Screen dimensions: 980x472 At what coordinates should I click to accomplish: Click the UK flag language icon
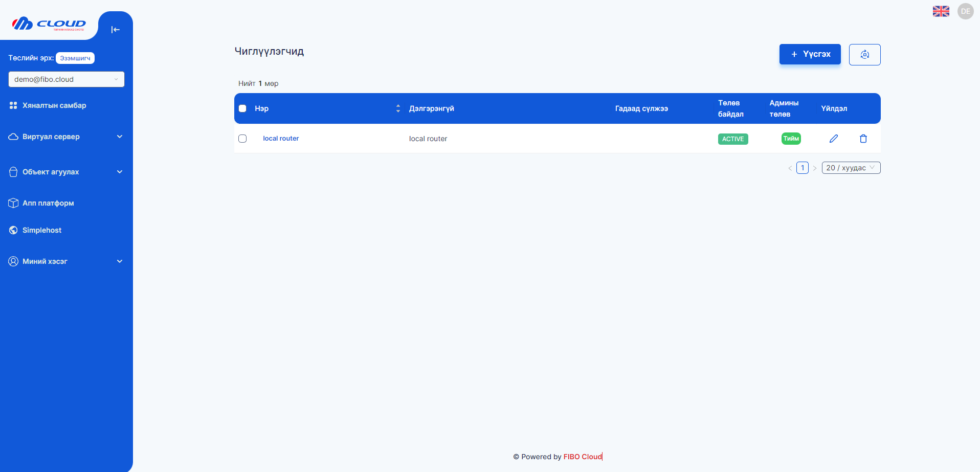click(x=941, y=11)
